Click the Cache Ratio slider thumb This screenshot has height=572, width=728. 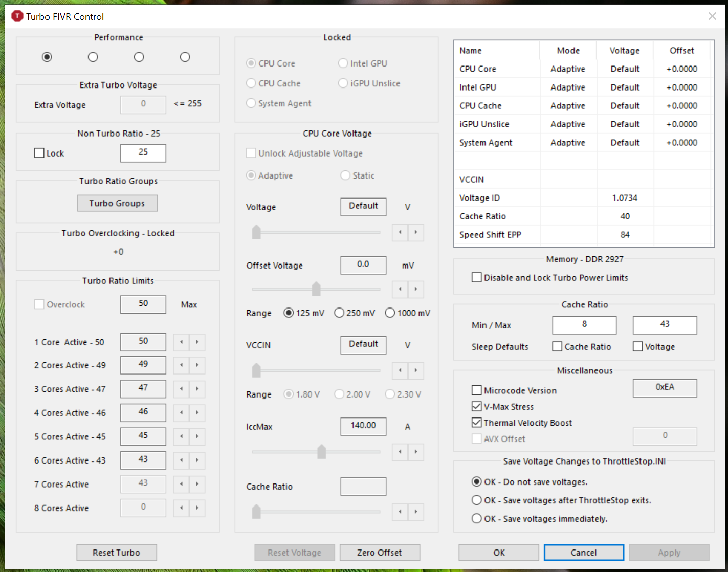pyautogui.click(x=256, y=512)
